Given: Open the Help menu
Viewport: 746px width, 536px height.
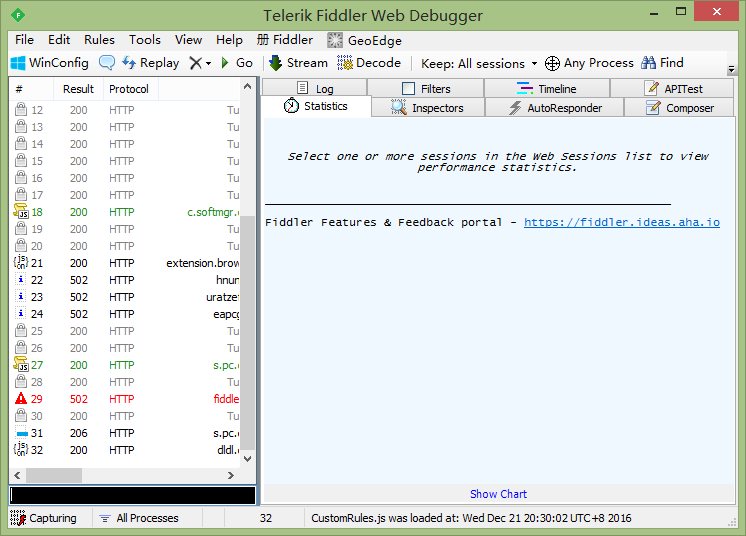Looking at the screenshot, I should [229, 40].
